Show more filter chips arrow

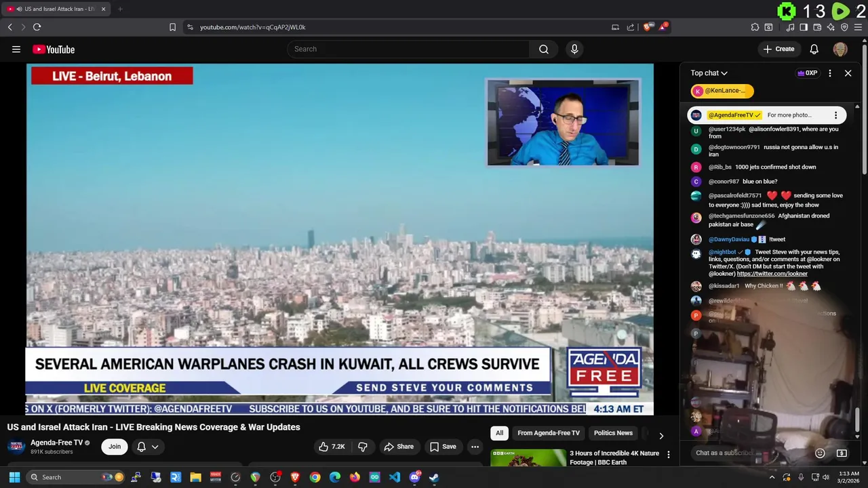661,435
